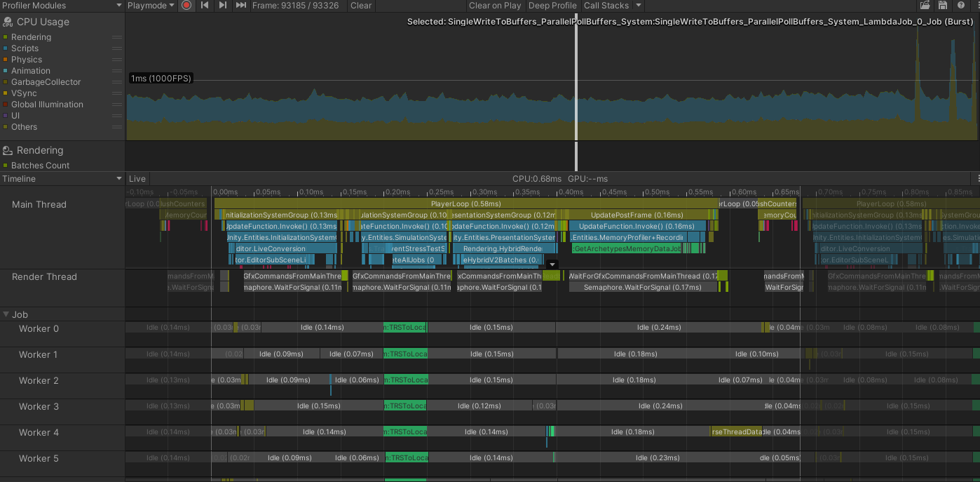
Task: Clear the recorded profiler frames
Action: click(x=360, y=6)
